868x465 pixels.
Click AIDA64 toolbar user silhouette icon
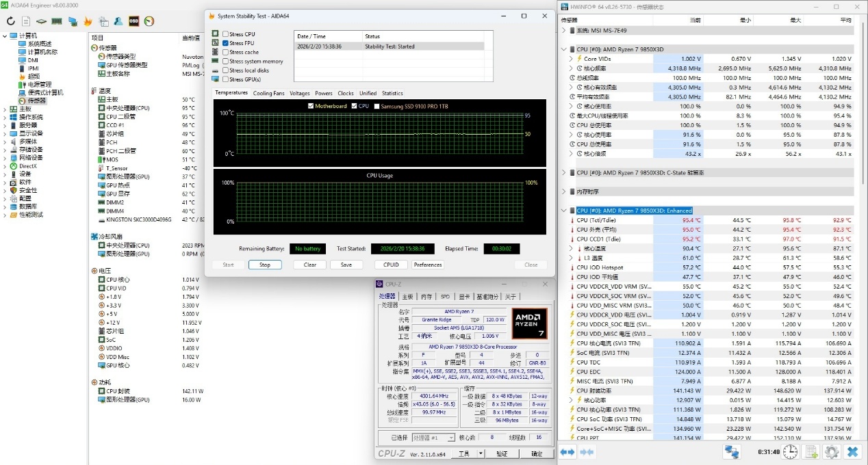click(118, 21)
